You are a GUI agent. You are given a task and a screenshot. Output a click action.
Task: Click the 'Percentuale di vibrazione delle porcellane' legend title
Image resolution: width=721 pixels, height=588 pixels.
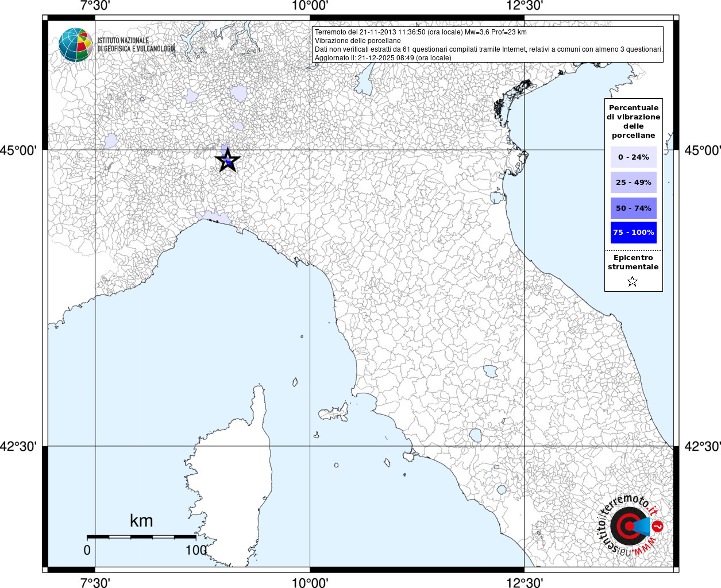tap(633, 121)
